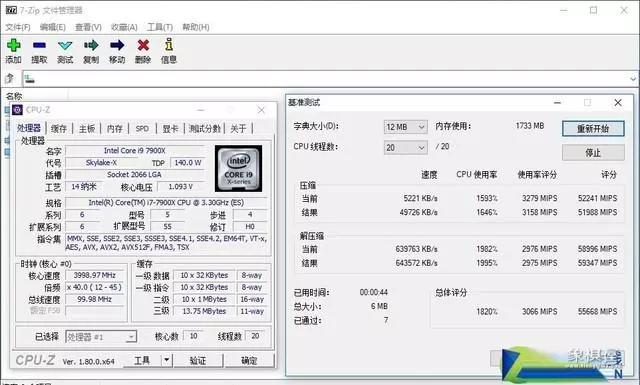Click the multiplier x 40.0 (12 - 45) value
Viewport: 640px width, 385px height.
(x=95, y=287)
